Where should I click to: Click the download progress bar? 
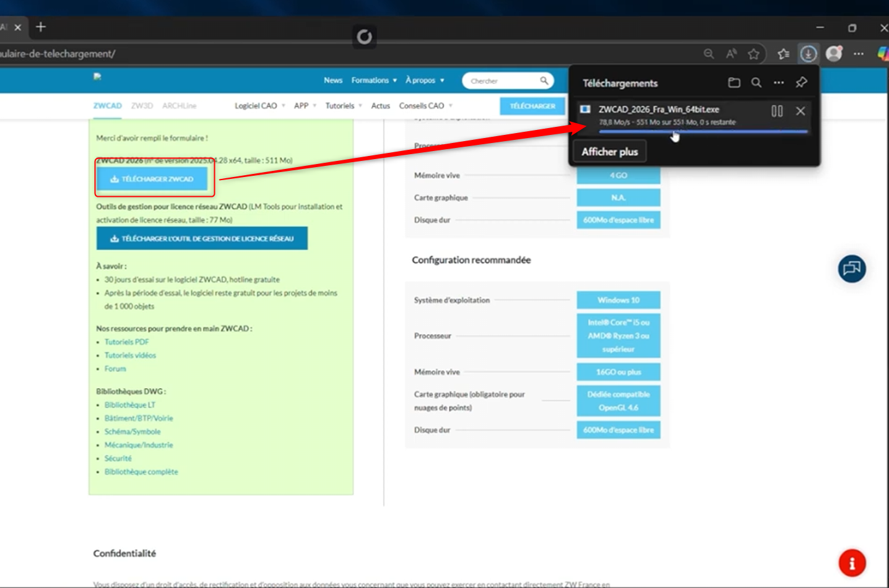click(x=703, y=132)
